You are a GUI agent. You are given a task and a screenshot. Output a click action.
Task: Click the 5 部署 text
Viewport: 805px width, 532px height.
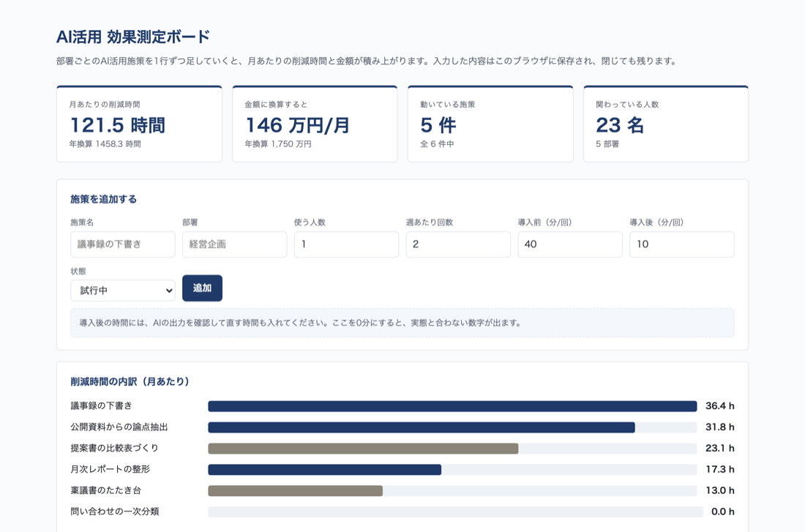point(607,144)
